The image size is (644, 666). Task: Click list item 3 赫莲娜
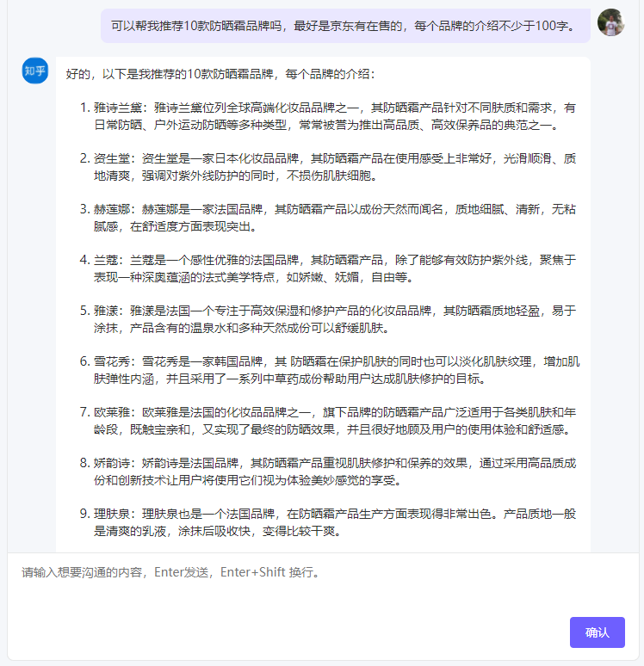[x=327, y=218]
